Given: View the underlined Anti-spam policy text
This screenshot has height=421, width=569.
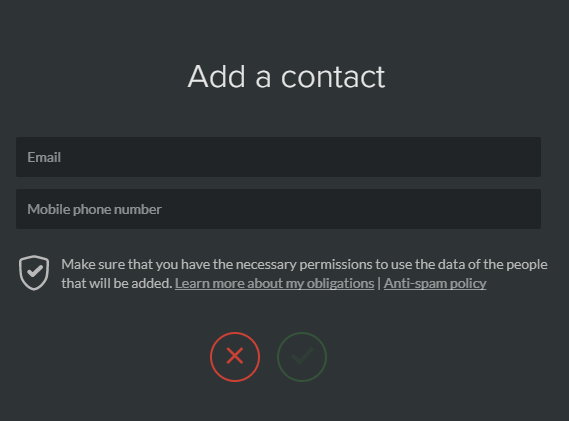Looking at the screenshot, I should [x=435, y=283].
